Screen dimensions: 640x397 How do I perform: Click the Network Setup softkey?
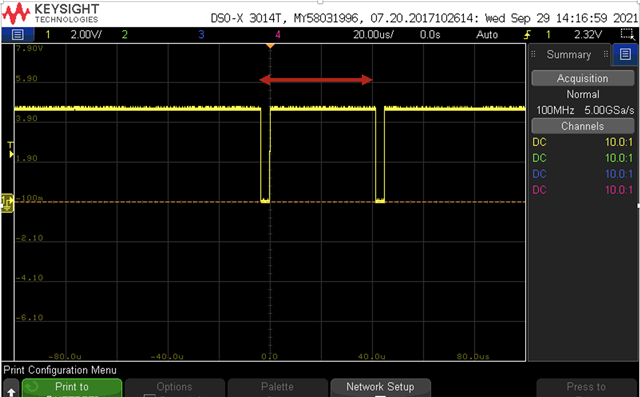380,388
